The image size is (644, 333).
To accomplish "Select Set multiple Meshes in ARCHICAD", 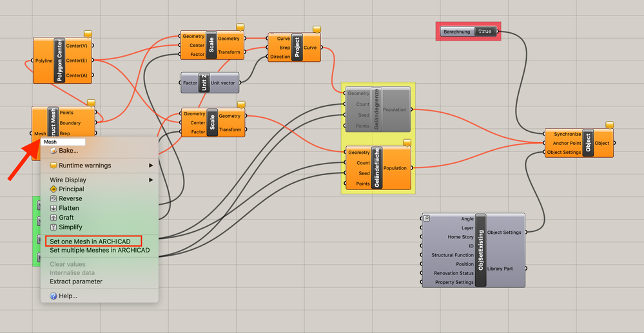I will point(99,250).
